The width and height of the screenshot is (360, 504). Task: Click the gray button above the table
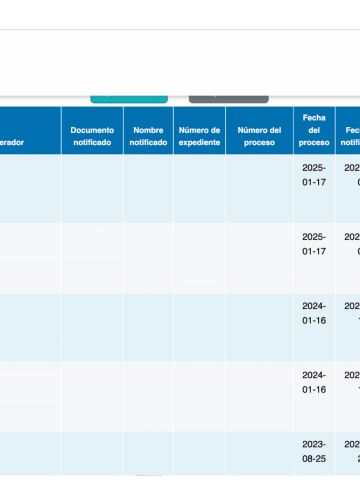click(x=229, y=99)
